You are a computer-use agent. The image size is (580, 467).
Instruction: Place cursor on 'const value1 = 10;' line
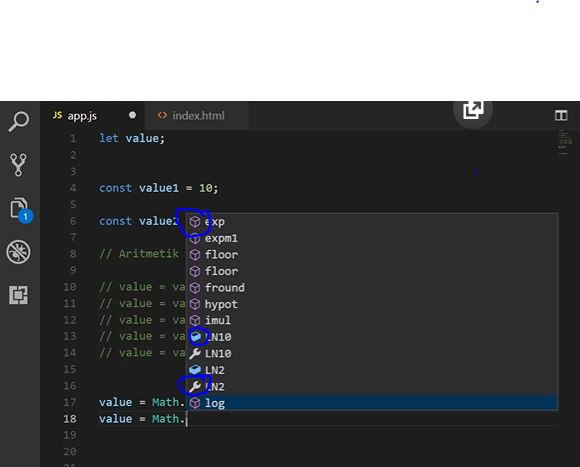[x=159, y=188]
